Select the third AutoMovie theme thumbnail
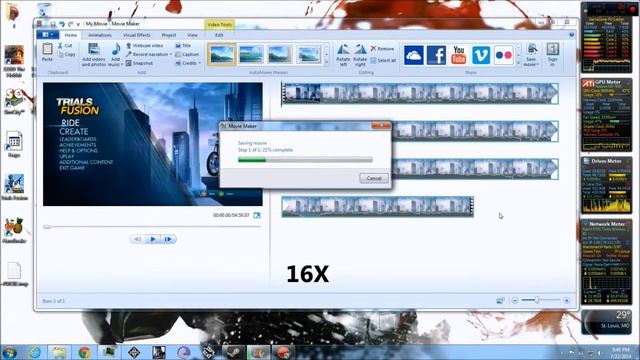Image resolution: width=640 pixels, height=360 pixels. [x=280, y=54]
